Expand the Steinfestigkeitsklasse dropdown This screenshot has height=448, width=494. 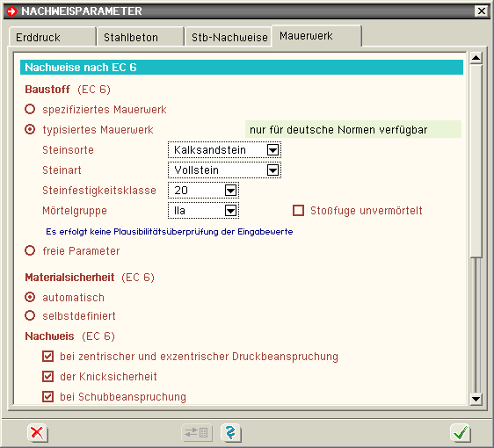click(203, 190)
